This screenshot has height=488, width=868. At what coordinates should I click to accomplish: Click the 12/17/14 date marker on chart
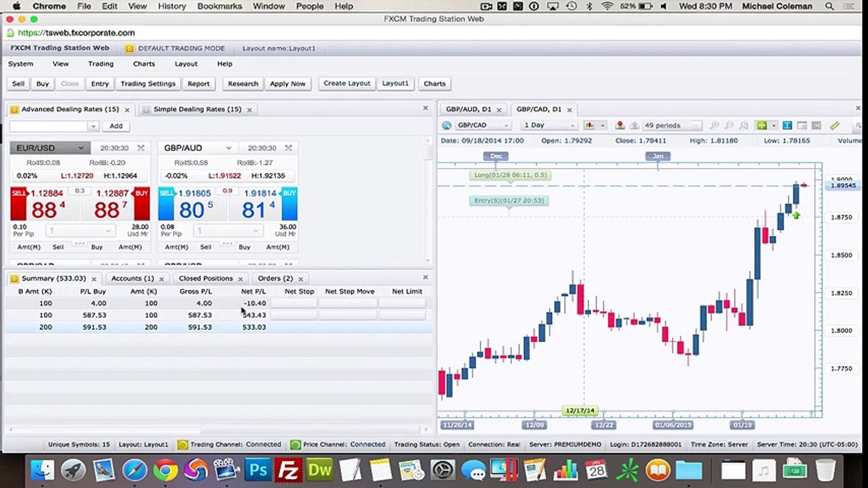pyautogui.click(x=580, y=411)
